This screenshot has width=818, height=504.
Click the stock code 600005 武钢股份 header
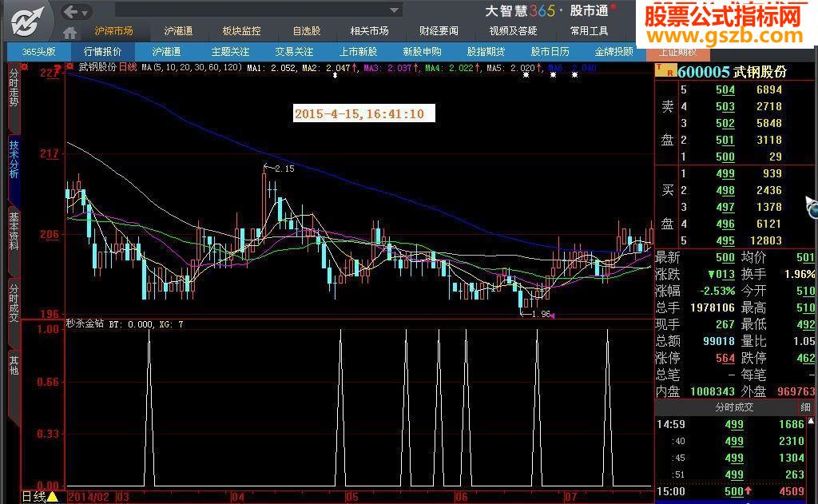click(733, 71)
